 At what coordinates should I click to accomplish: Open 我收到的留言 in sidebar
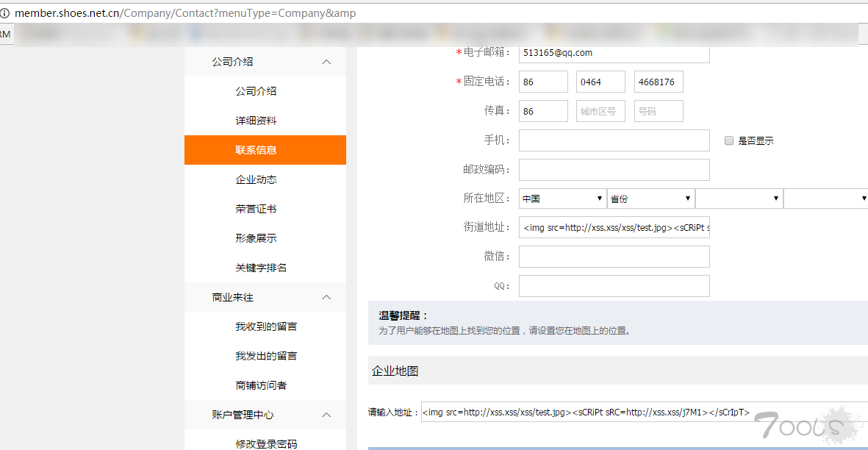[x=266, y=326]
